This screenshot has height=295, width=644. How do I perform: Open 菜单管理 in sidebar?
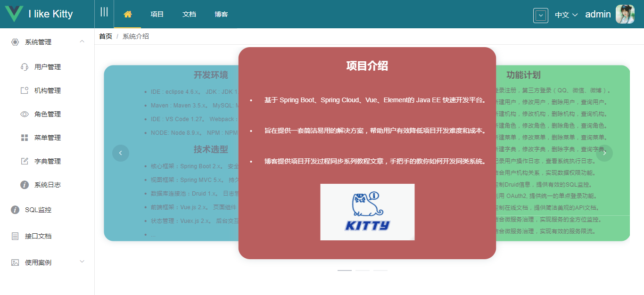[x=47, y=138]
